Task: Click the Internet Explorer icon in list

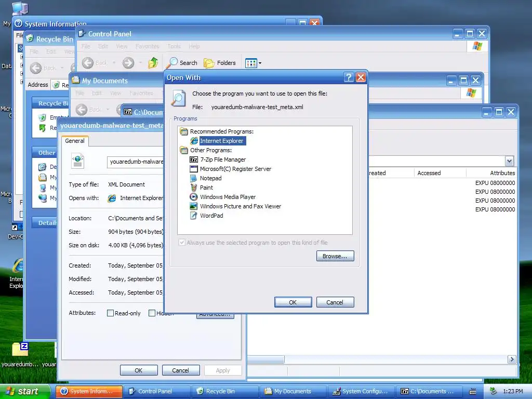Action: click(194, 141)
